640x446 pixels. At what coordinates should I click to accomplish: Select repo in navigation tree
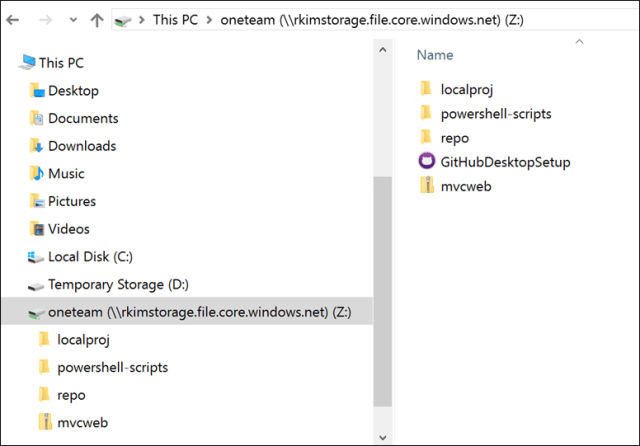(71, 395)
